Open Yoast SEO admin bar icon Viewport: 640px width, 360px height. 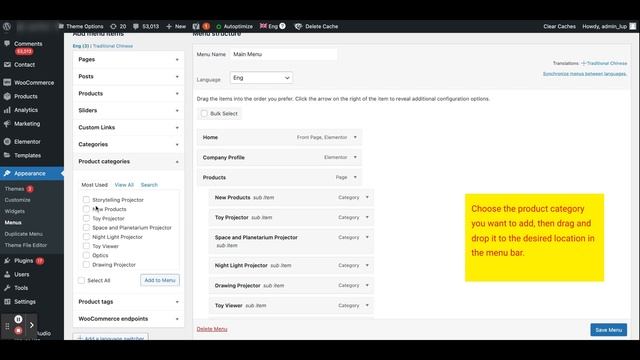(201, 26)
